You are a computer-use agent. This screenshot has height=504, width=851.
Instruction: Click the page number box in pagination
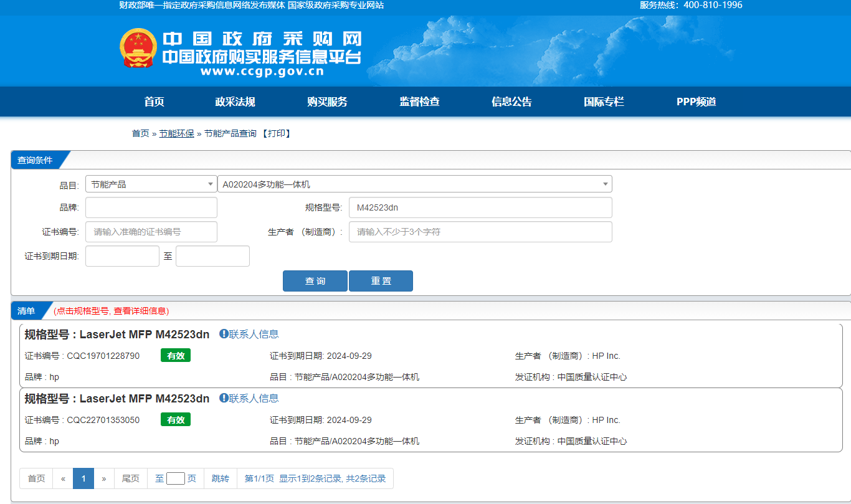tap(176, 478)
